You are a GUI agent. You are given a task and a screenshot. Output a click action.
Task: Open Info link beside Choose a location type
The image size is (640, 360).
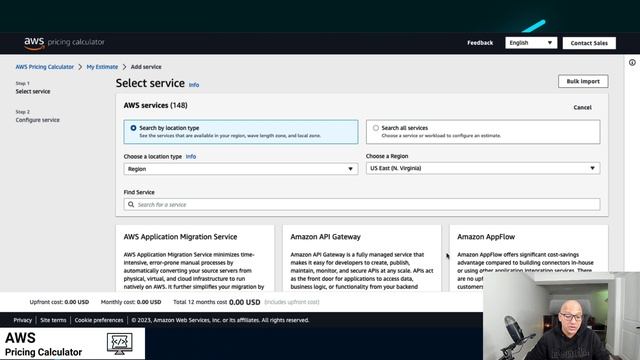(191, 156)
